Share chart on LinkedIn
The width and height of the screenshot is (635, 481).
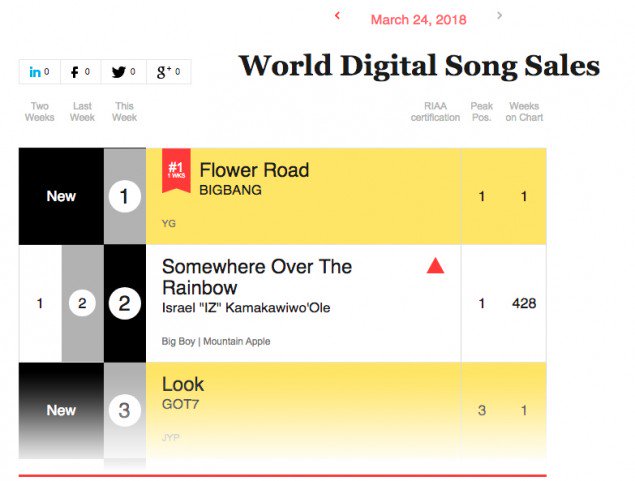tap(40, 72)
